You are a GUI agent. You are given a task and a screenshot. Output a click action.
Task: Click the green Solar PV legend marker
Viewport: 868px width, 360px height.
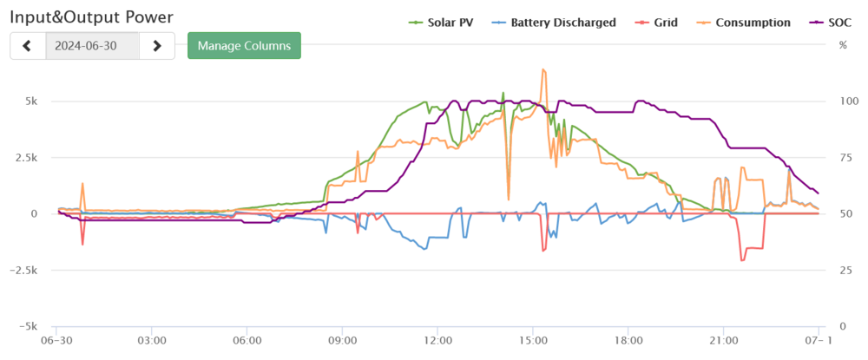tap(415, 23)
